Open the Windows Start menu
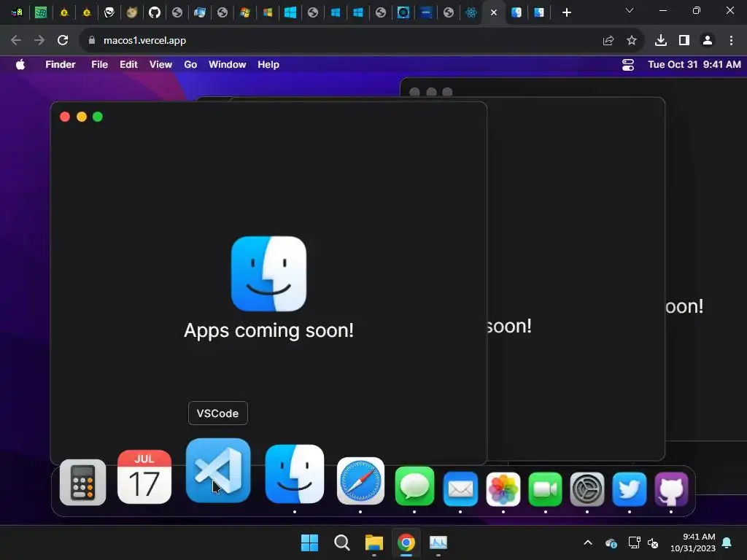 (309, 542)
